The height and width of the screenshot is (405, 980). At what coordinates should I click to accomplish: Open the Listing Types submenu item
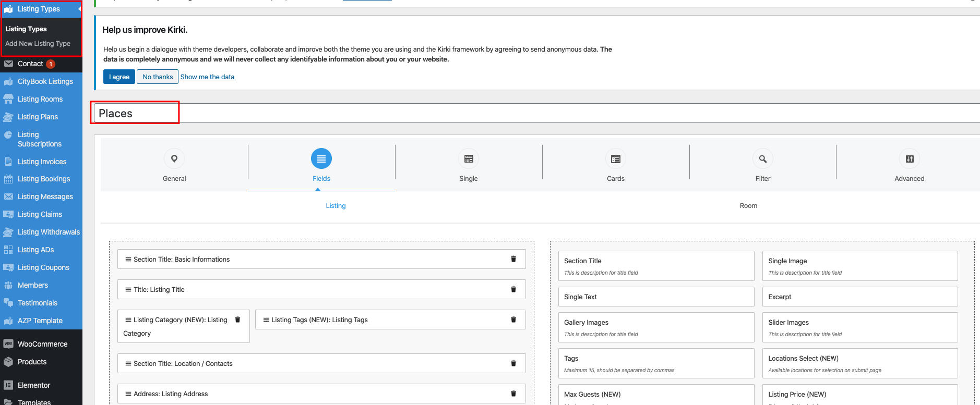pyautogui.click(x=26, y=29)
